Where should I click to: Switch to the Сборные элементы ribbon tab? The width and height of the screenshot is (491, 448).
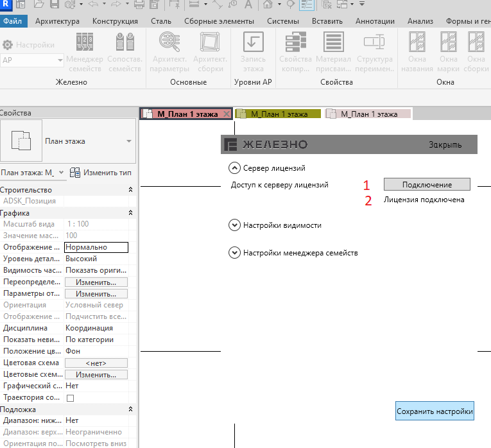click(x=219, y=21)
